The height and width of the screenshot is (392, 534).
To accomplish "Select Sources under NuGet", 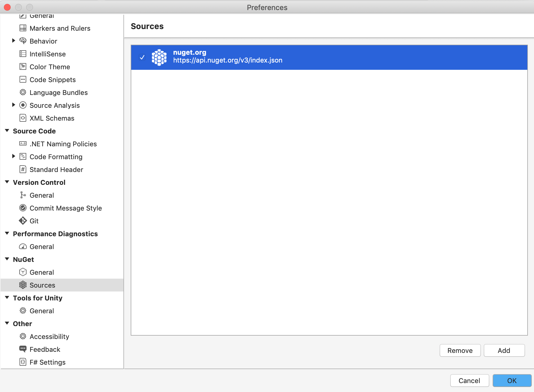I will (x=62, y=285).
